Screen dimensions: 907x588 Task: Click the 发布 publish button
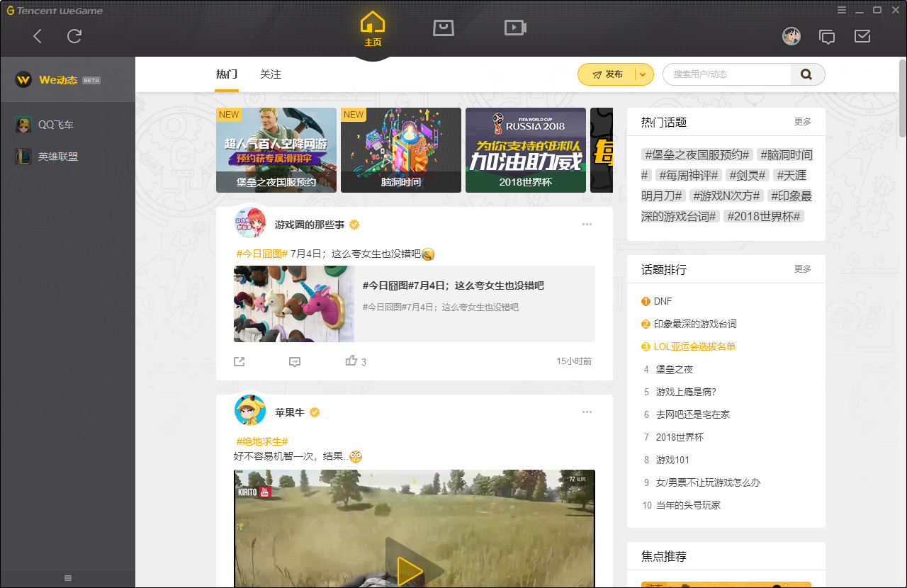tap(609, 74)
